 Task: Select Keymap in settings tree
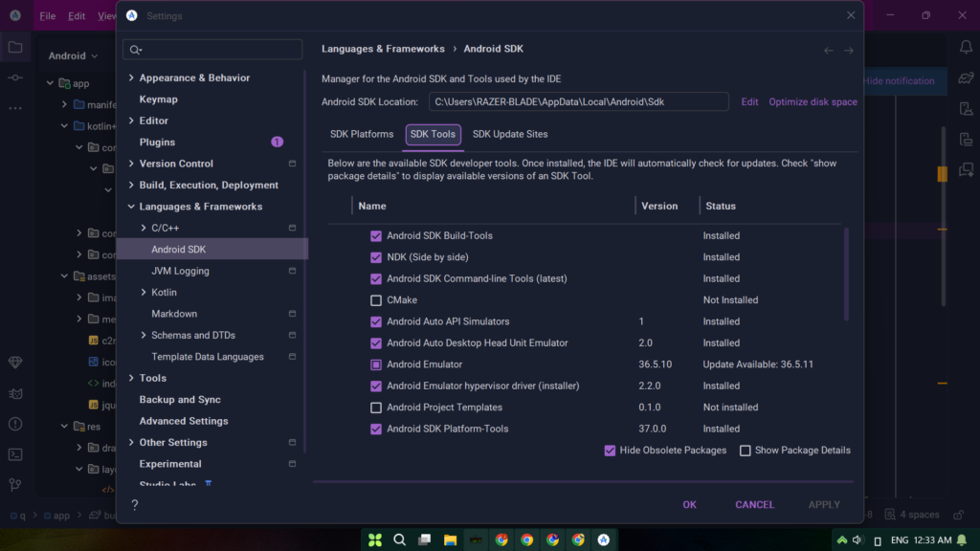coord(158,99)
